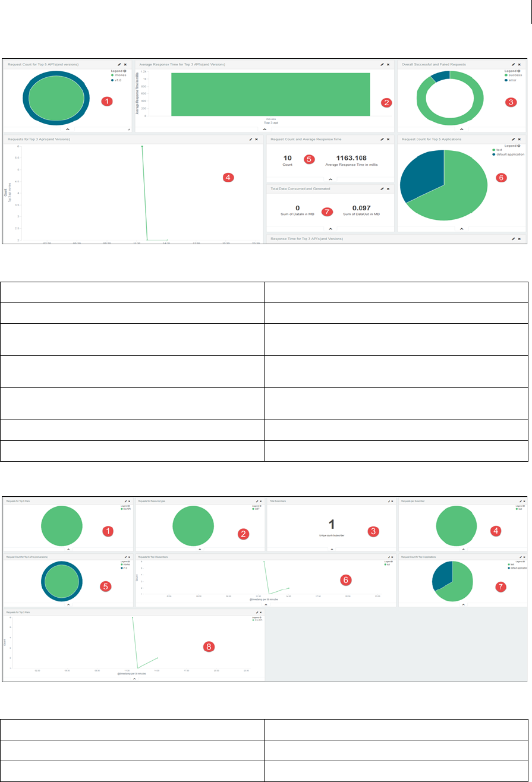Viewport: 532px width, 782px height.
Task: Click the 0.097 Sum of DataOut value
Action: [361, 208]
